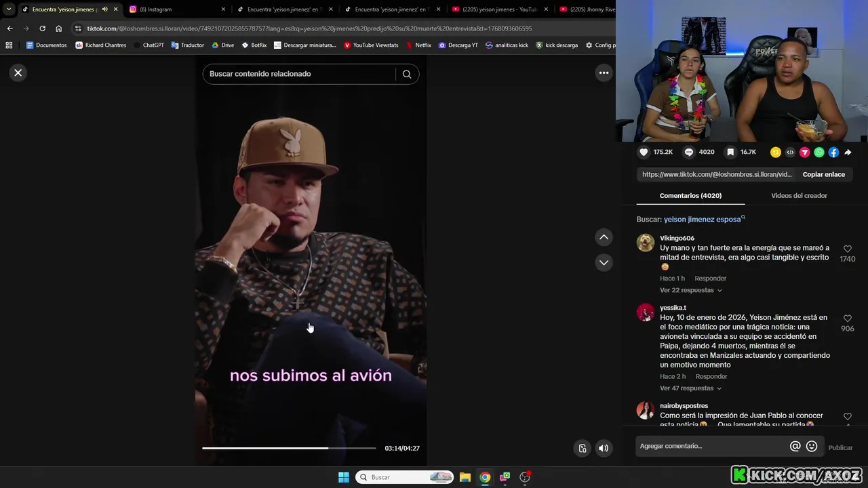The image size is (868, 488).
Task: Reply to Vikingo606's comment
Action: point(710,279)
